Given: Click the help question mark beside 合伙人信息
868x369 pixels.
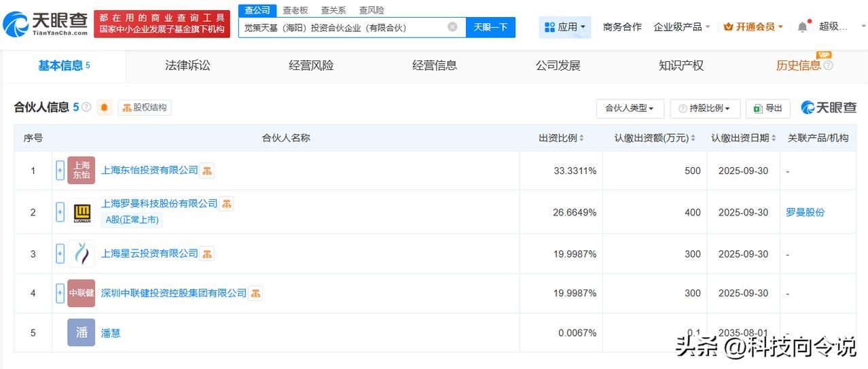Looking at the screenshot, I should 86,107.
